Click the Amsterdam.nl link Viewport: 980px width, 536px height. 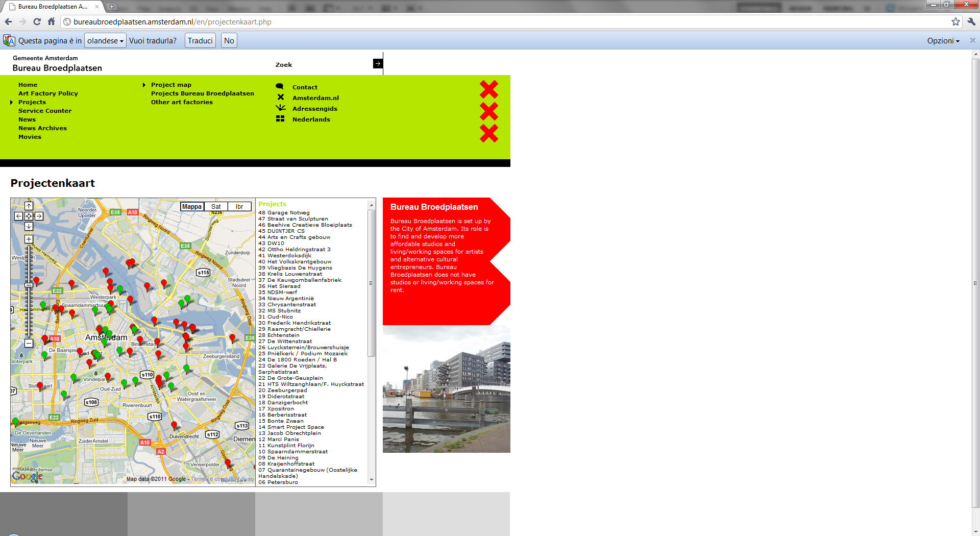tap(315, 98)
